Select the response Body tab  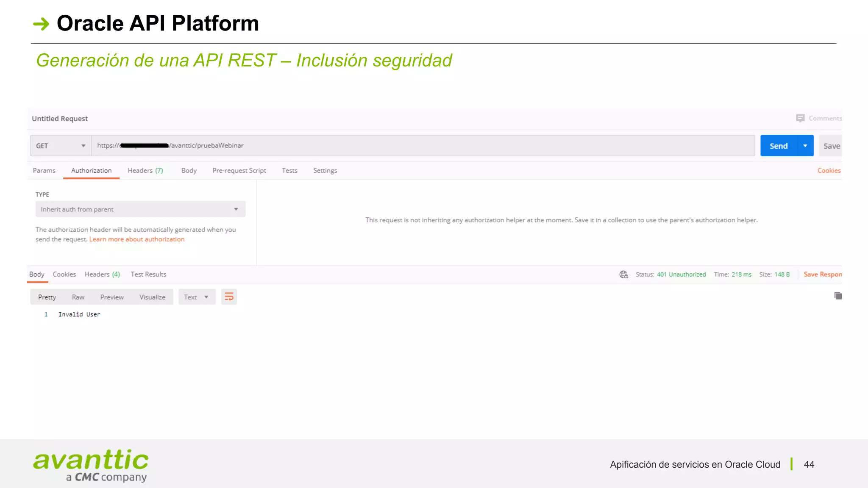(x=37, y=274)
